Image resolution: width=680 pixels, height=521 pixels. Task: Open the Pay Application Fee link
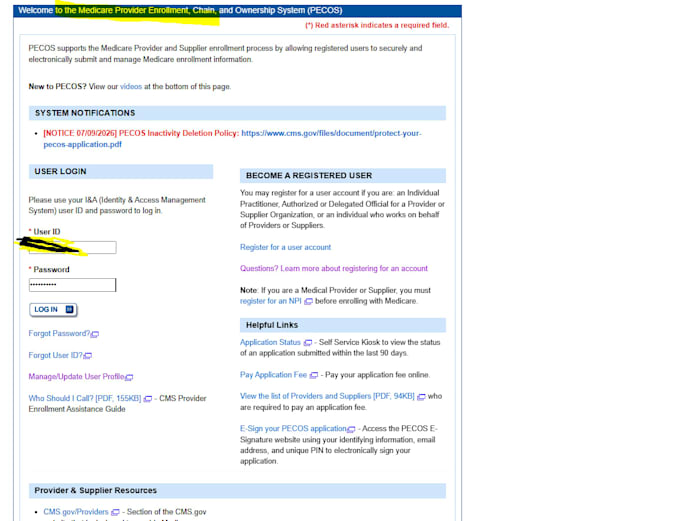(x=273, y=375)
